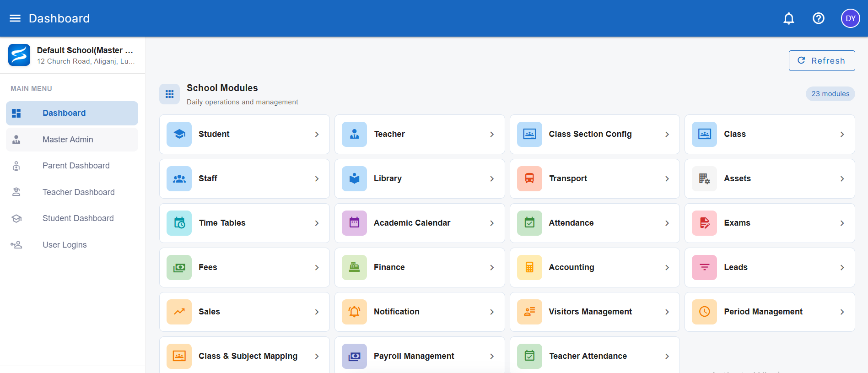Click the school logo icon
868x373 pixels.
pos(19,55)
